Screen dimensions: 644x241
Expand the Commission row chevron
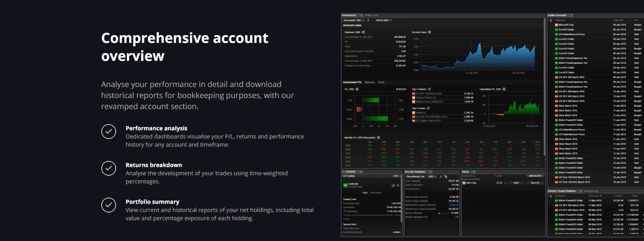(x=344, y=211)
